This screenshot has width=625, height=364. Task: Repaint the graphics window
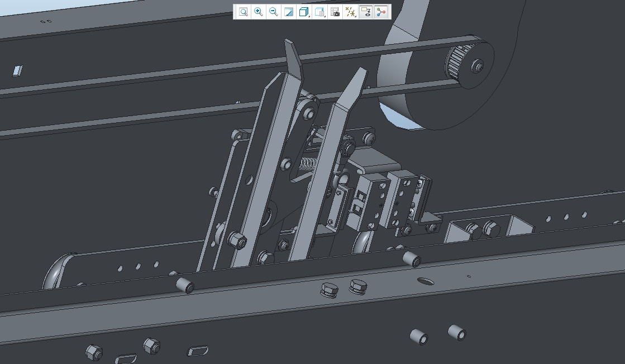point(289,12)
